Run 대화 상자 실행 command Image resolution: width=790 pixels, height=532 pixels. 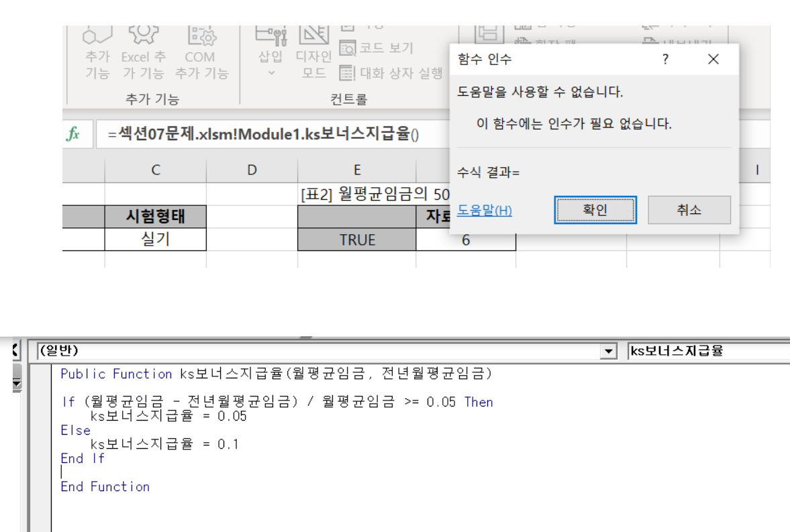(x=391, y=73)
